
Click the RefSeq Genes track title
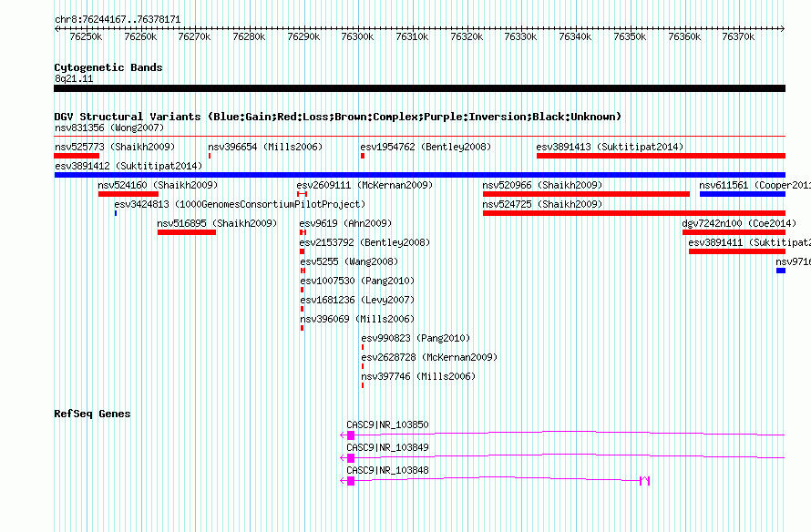[93, 414]
